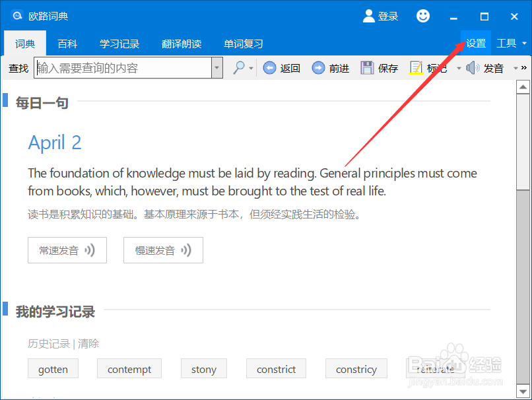The image size is (532, 400).
Task: Click the 每日一句 section heading
Action: 42,103
